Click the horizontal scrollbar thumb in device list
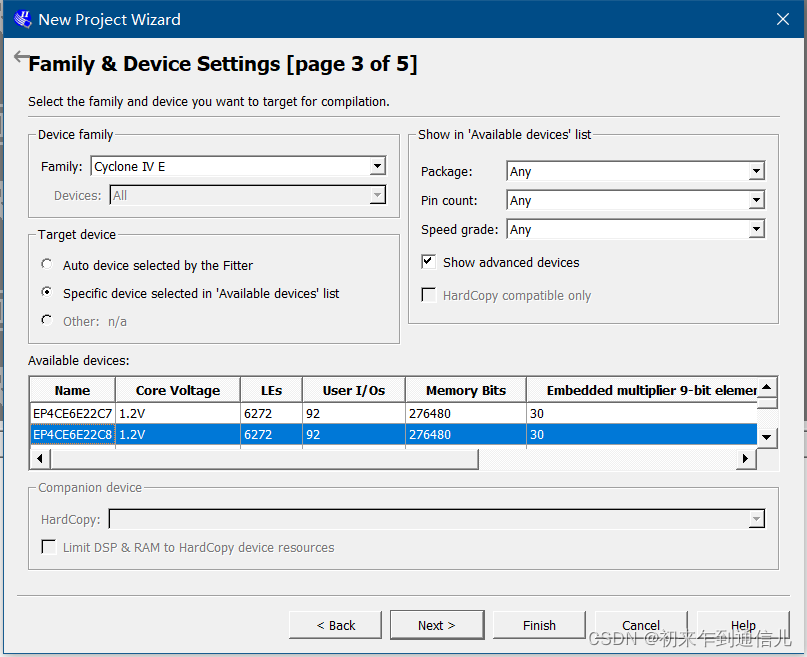807x657 pixels. pyautogui.click(x=265, y=458)
